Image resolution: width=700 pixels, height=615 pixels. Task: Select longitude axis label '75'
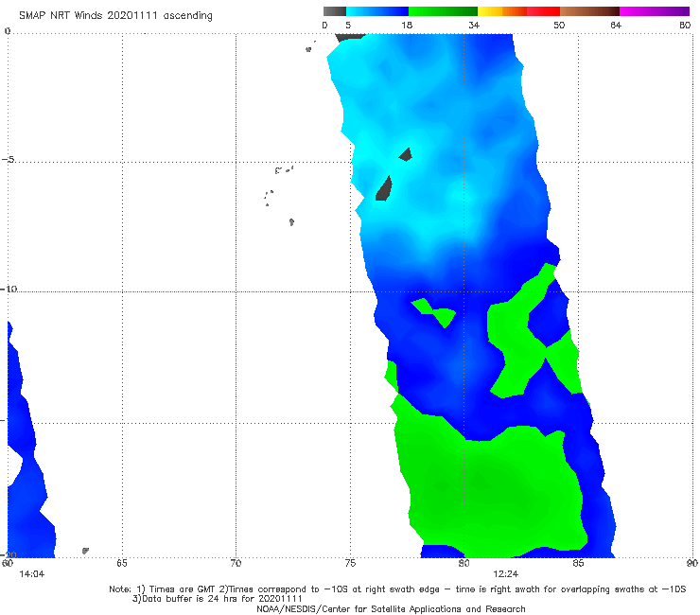point(350,563)
